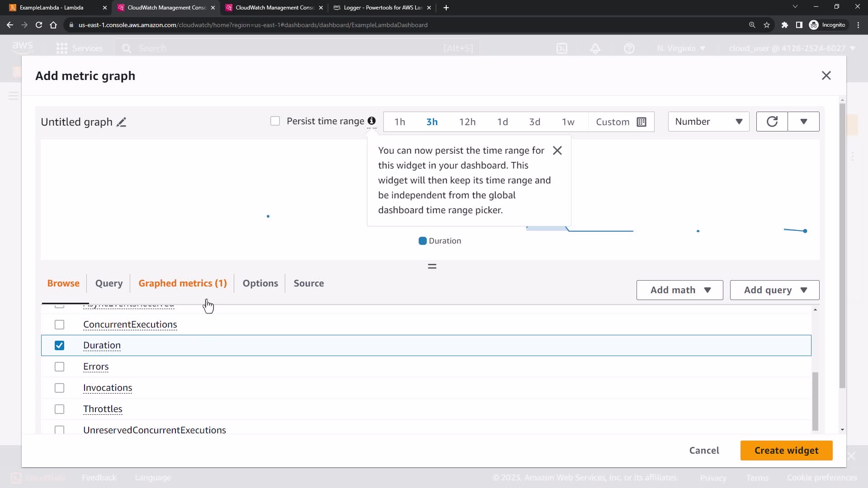
Task: Click the refresh graph icon
Action: coord(772,122)
